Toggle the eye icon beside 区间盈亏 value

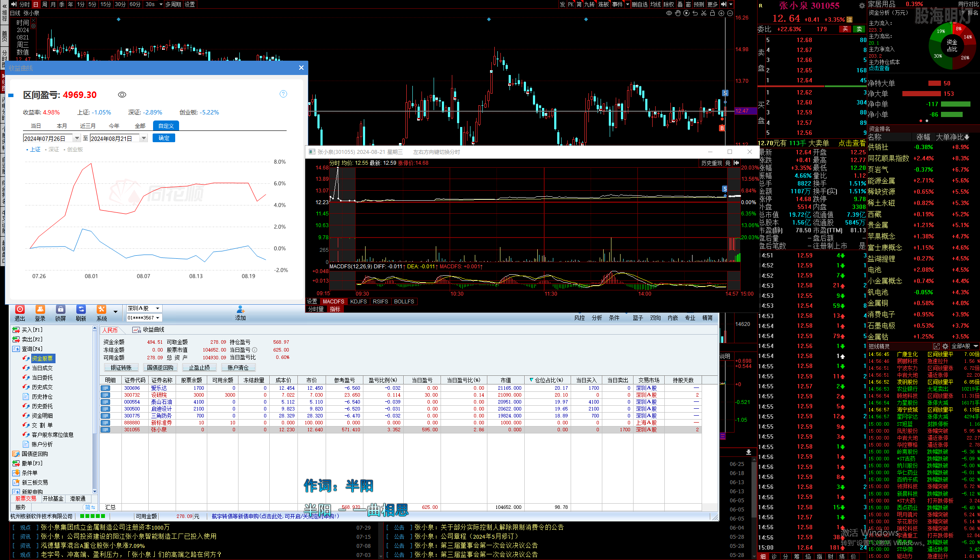point(122,94)
